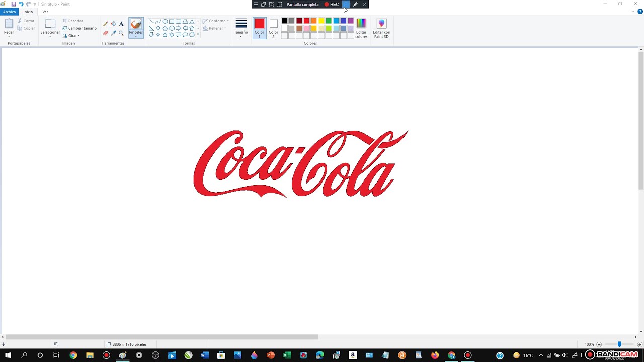Choose the Oval shape
Viewport: 644px width, 362px height.
[165, 22]
